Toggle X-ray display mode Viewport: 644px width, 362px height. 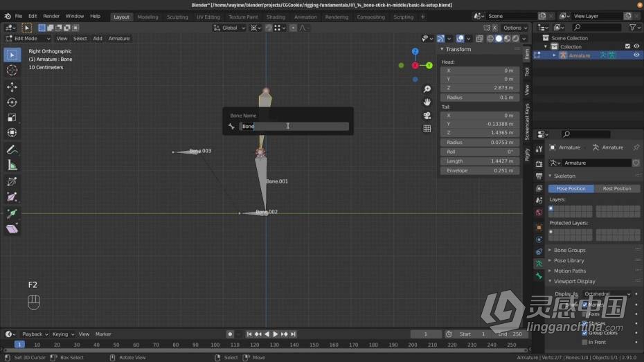[x=479, y=39]
